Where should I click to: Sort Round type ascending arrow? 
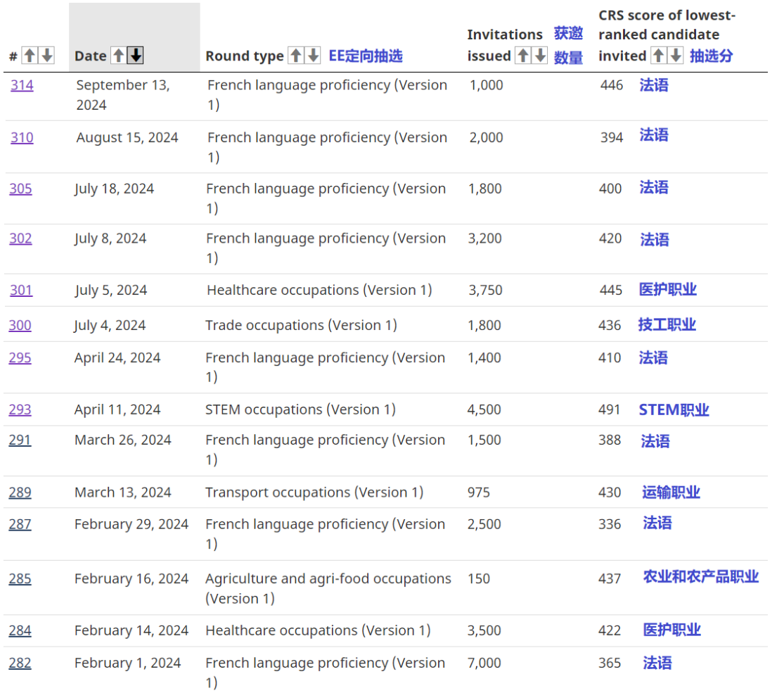click(x=296, y=55)
